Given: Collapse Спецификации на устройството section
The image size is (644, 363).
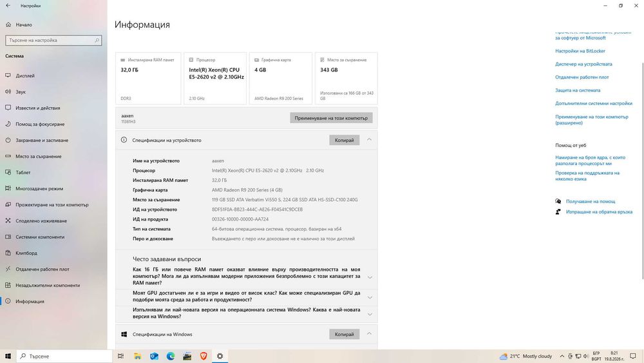Looking at the screenshot, I should coord(369,140).
